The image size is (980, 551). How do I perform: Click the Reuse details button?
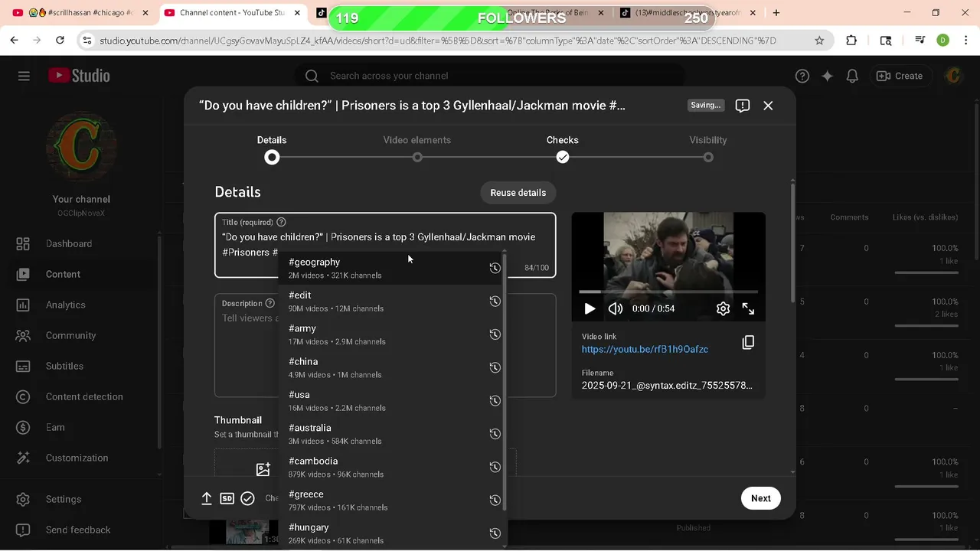[x=518, y=192]
